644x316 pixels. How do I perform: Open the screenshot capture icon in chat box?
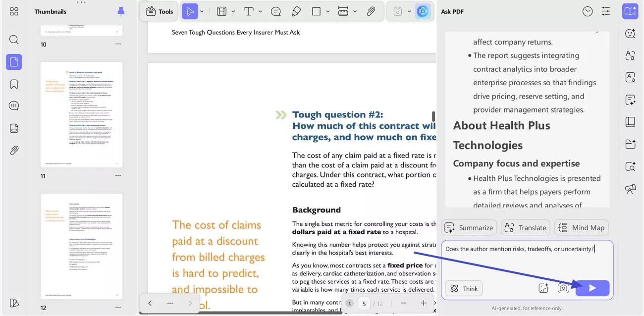[563, 288]
